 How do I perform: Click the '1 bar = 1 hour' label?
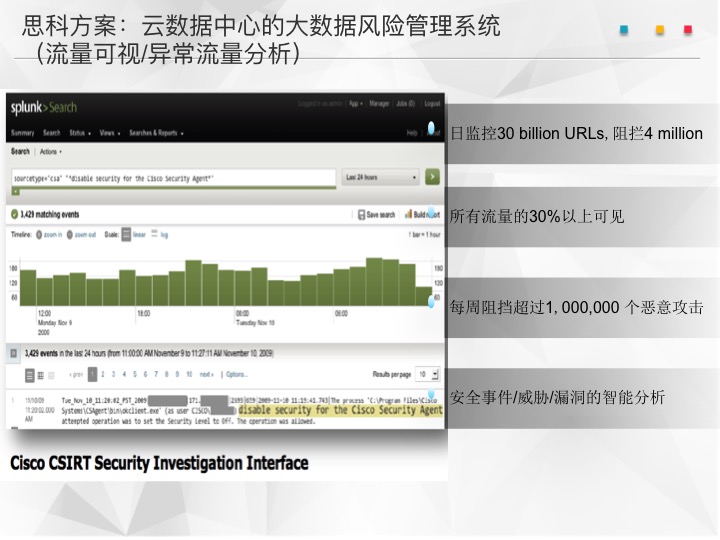tap(424, 235)
